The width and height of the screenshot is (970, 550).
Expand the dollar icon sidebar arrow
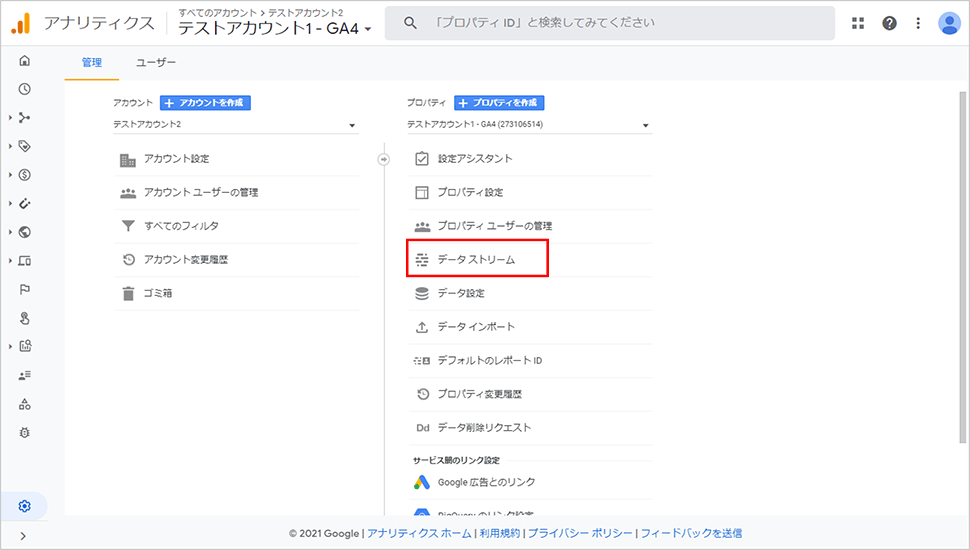tap(11, 175)
